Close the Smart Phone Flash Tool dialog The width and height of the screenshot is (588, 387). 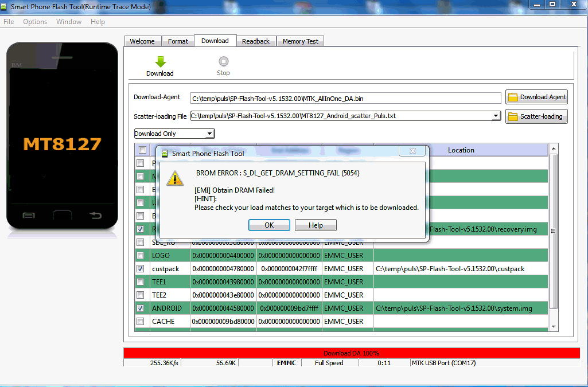point(412,151)
